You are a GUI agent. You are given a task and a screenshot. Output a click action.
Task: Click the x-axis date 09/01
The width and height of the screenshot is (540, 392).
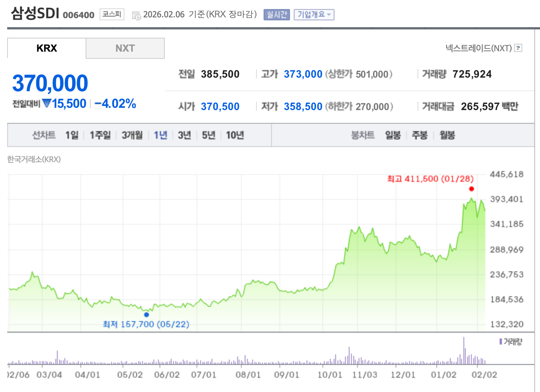(x=286, y=375)
